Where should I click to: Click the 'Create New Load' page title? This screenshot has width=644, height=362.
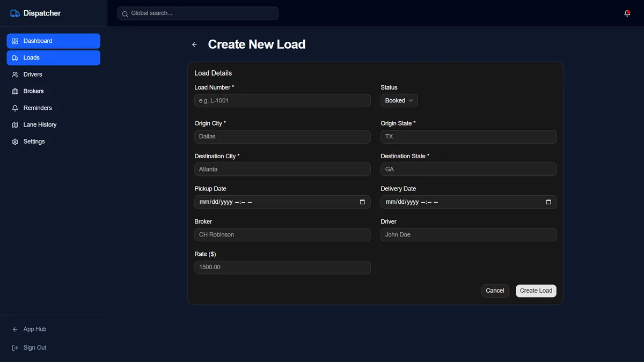257,45
